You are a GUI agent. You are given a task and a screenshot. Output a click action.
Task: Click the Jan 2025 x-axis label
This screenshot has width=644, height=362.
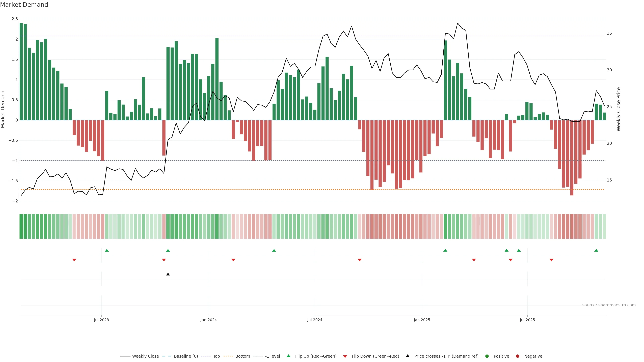pos(422,320)
